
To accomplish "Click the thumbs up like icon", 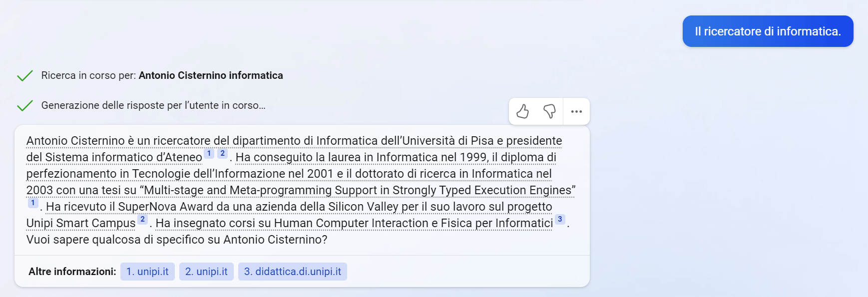I will pyautogui.click(x=522, y=111).
